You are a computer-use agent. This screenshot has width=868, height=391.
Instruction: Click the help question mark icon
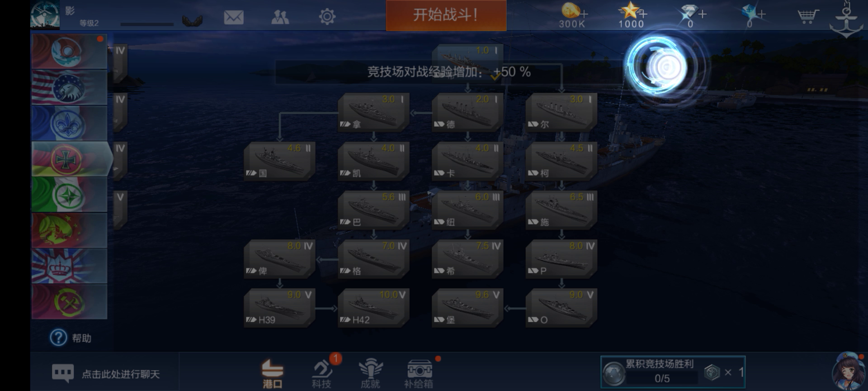point(58,338)
